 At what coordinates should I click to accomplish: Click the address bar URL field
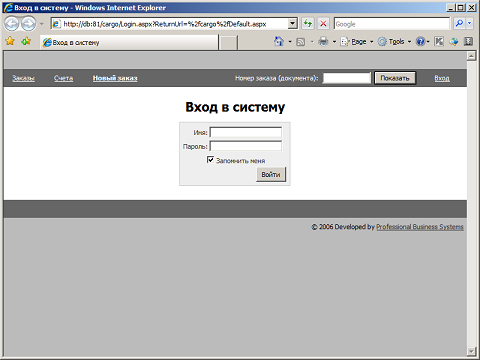coord(169,24)
